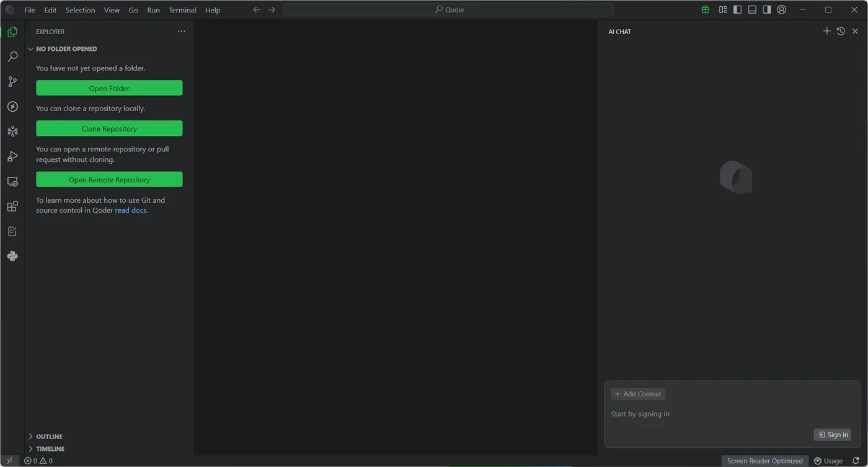Click Add Context in AI chat
Screen dimensions: 868x467
click(x=638, y=394)
